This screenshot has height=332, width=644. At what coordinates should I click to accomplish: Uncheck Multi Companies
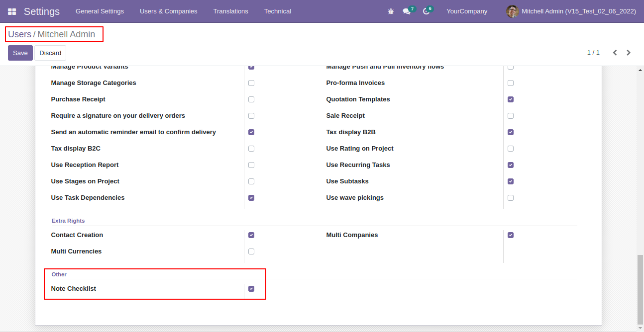coord(511,235)
